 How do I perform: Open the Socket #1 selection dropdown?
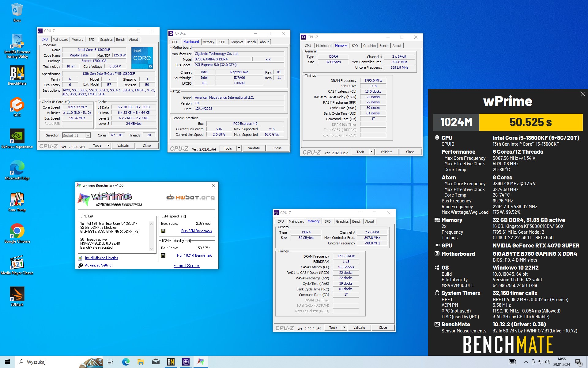[76, 135]
